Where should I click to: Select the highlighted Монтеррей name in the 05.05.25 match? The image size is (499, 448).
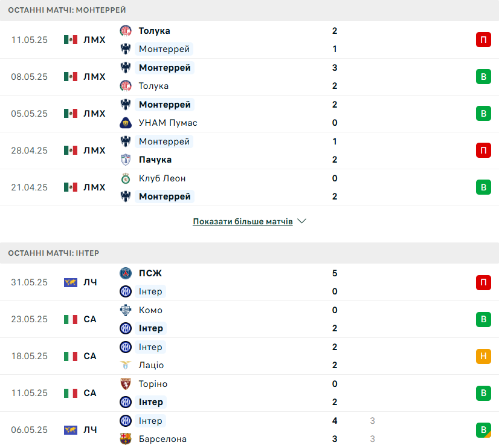coord(164,105)
